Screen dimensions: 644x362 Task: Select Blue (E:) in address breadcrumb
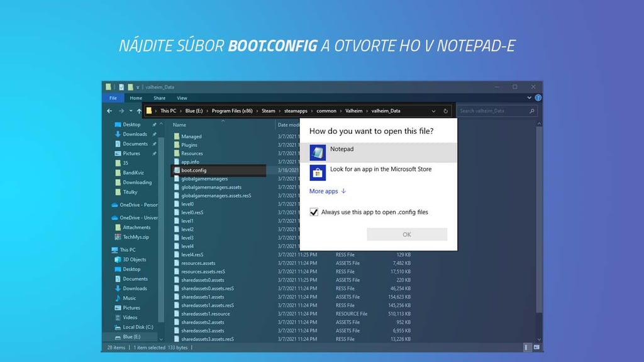click(x=194, y=111)
